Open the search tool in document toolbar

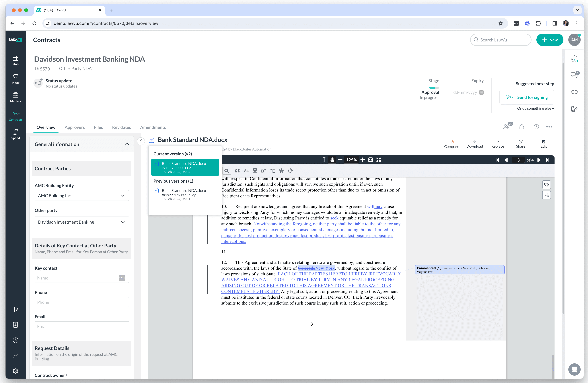pos(227,171)
